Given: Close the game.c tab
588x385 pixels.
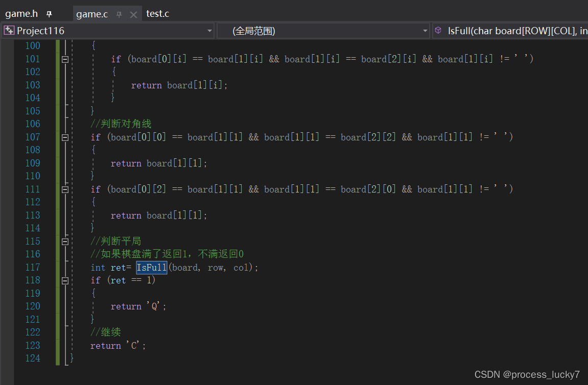Looking at the screenshot, I should tap(133, 15).
